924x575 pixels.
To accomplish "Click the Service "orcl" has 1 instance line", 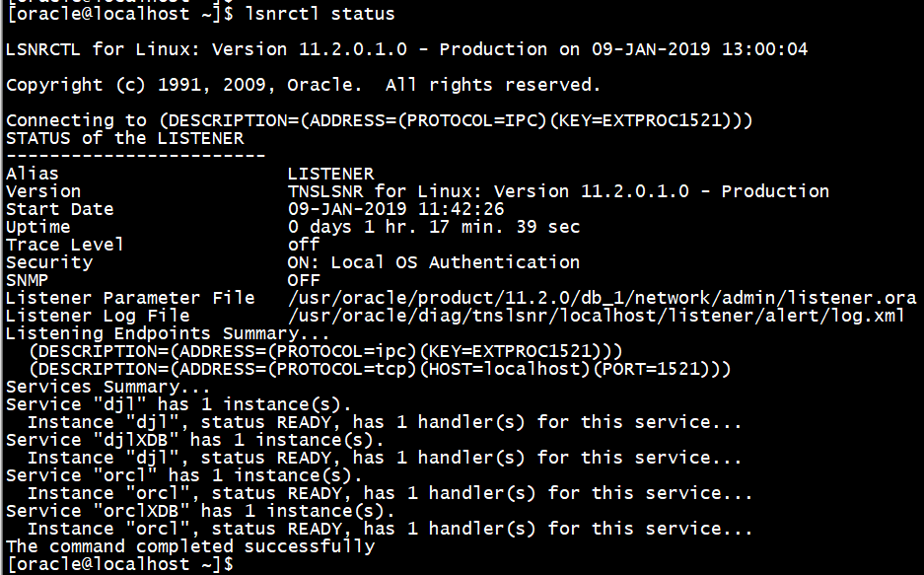I will (183, 475).
